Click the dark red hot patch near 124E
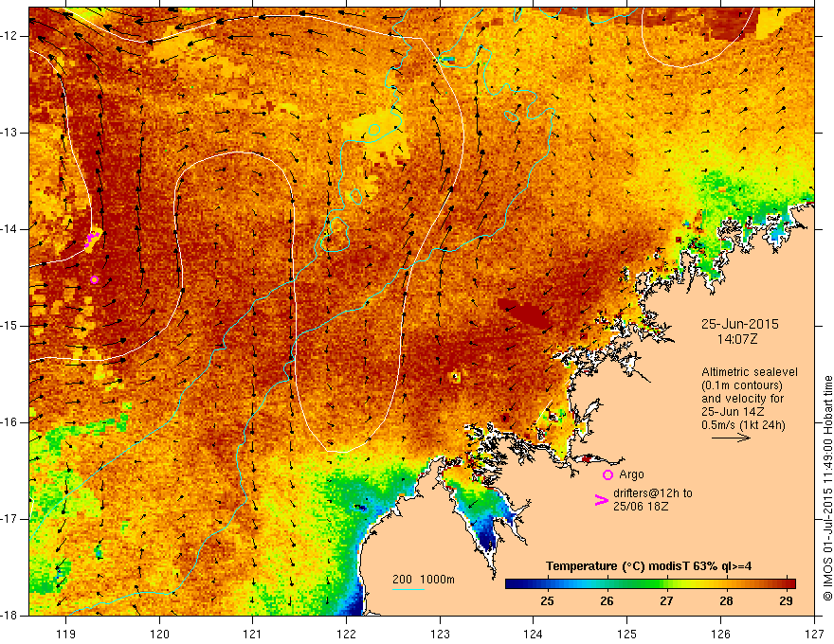834x644 pixels. tap(524, 314)
